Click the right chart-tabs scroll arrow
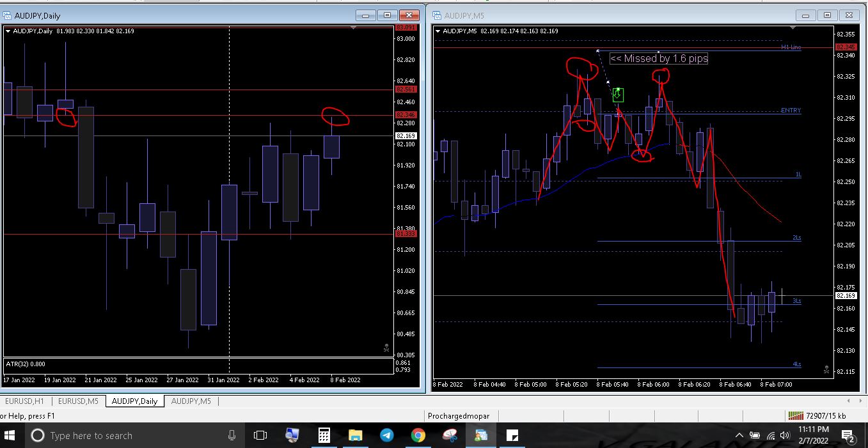This screenshot has height=448, width=868. (x=861, y=401)
